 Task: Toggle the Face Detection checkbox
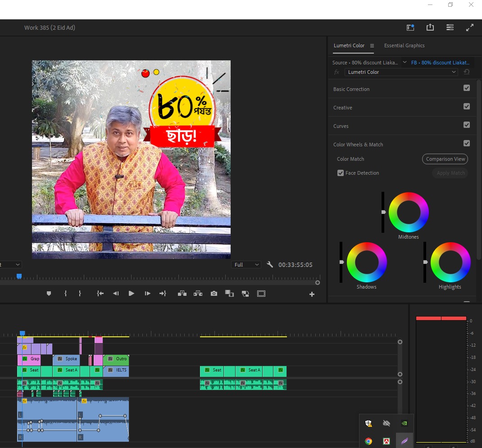(x=341, y=173)
